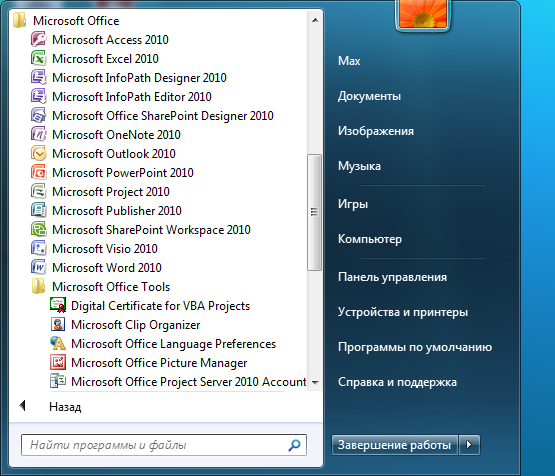Open Документы from the right pane
This screenshot has width=555, height=476.
369,96
